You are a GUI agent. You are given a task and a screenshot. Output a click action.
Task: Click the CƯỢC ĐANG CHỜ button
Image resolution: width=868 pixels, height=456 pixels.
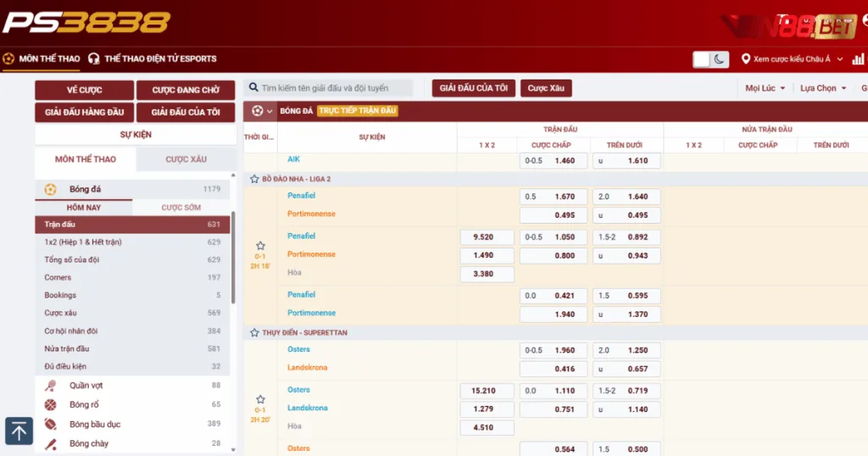(186, 90)
